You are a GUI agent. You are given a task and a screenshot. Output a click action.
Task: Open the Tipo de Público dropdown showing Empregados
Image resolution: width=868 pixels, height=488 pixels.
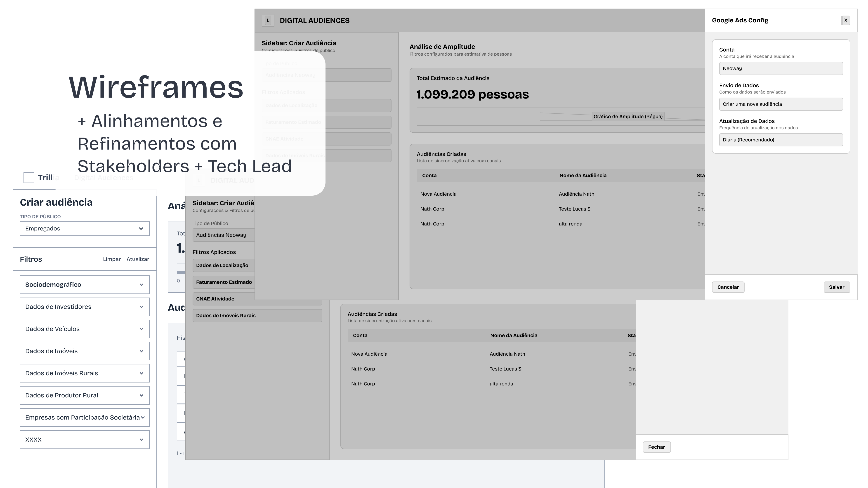pyautogui.click(x=85, y=229)
